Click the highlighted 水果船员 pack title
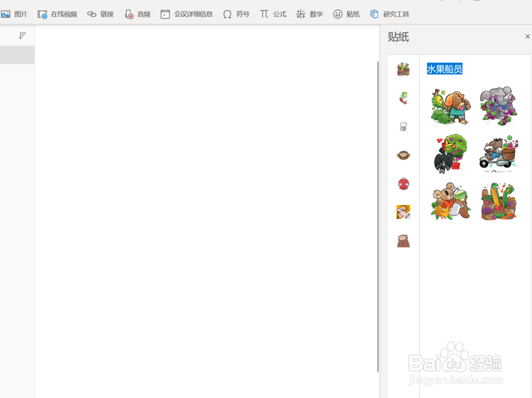Viewport: 532px width, 398px height. 444,69
